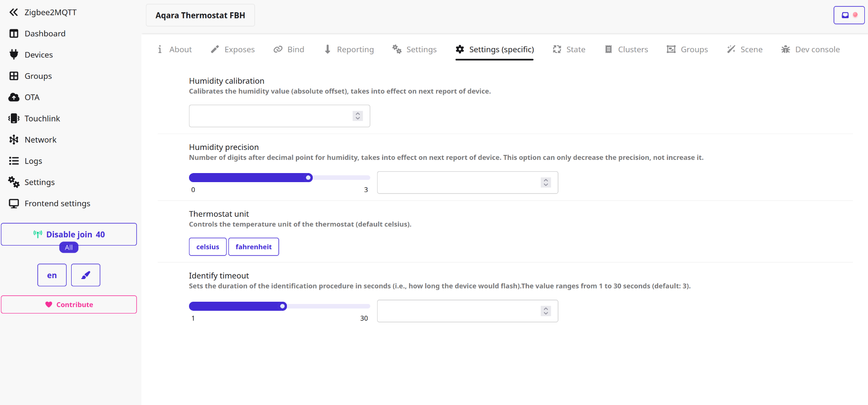Image resolution: width=868 pixels, height=405 pixels.
Task: Click the Devices plug icon
Action: click(14, 55)
